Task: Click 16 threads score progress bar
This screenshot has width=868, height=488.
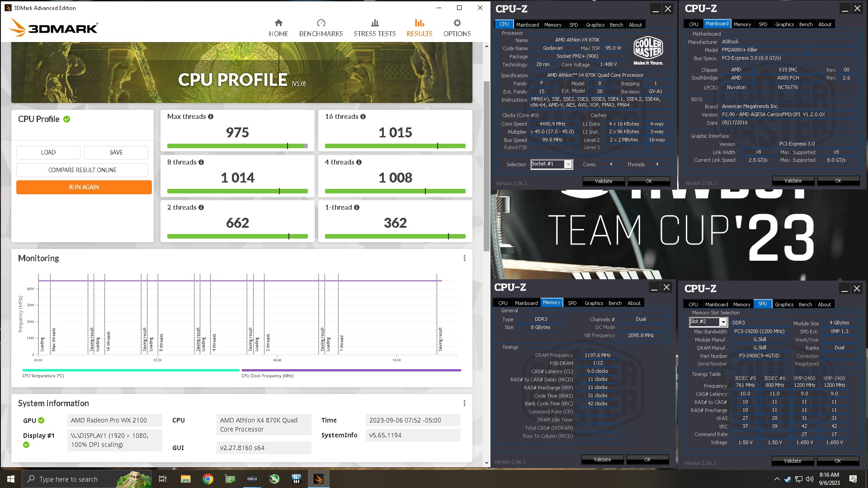Action: (395, 146)
